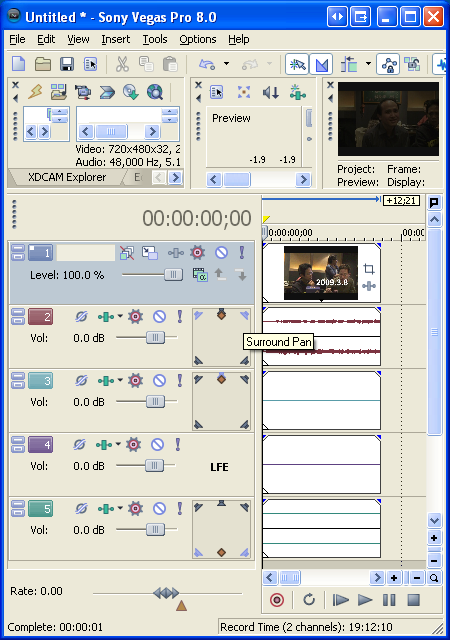
Task: Toggle Ignore Event Grouping icon
Action: pos(412,64)
